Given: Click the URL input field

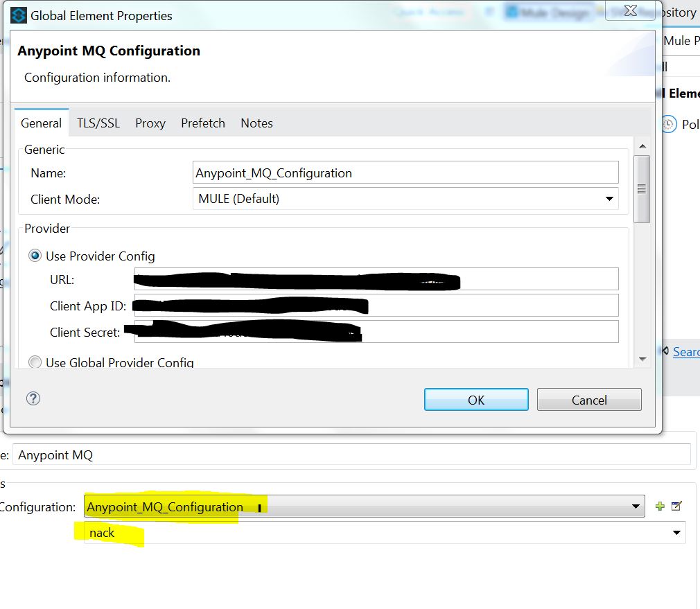Looking at the screenshot, I should coord(376,279).
